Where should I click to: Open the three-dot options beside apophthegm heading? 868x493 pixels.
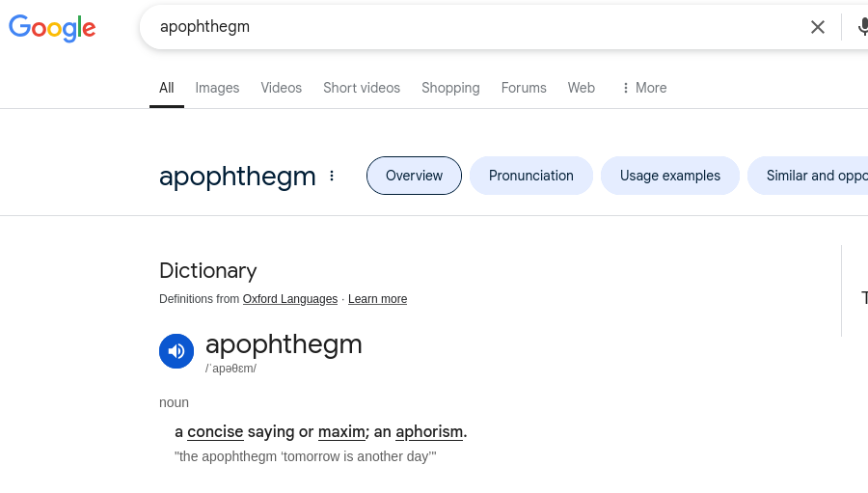332,176
